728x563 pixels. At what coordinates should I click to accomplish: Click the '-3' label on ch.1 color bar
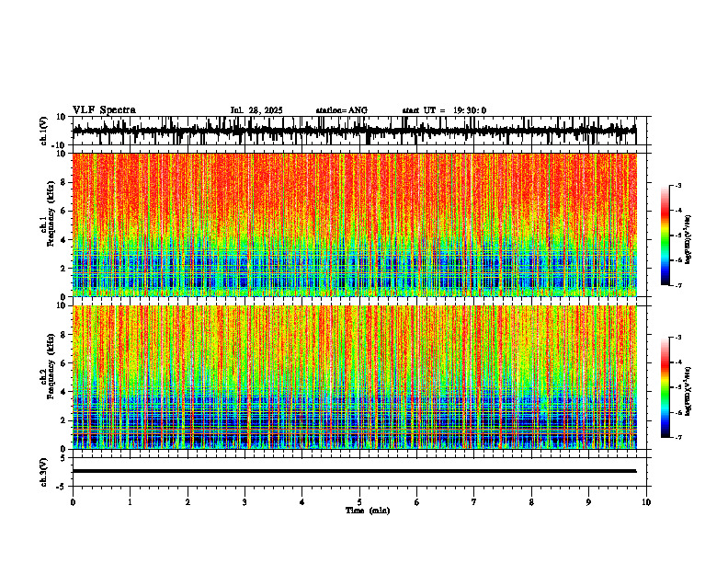(x=677, y=185)
